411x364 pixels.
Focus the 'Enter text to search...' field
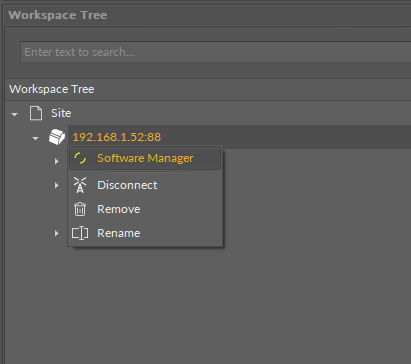click(x=215, y=52)
